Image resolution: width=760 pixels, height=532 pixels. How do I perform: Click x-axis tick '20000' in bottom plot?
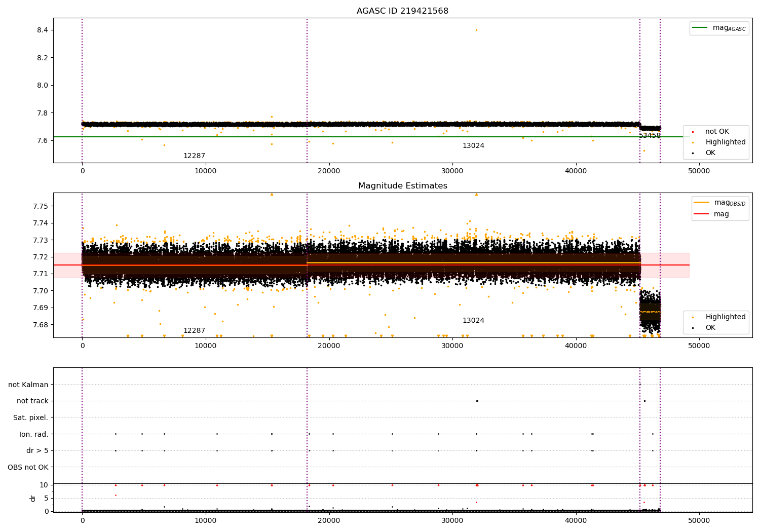[329, 521]
